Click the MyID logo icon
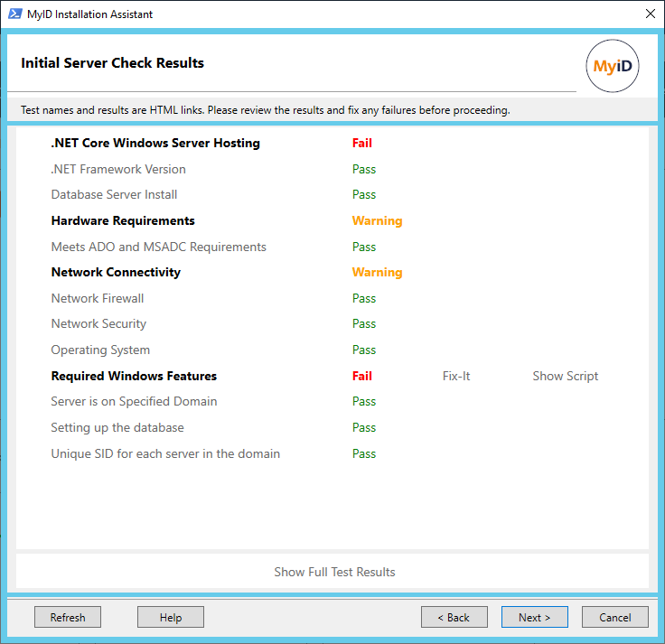665x644 pixels. click(613, 67)
